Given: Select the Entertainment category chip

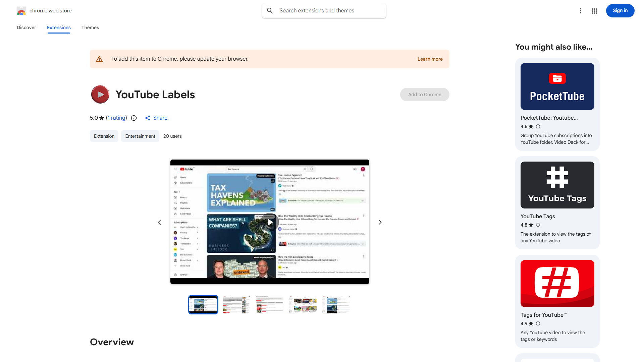Looking at the screenshot, I should pyautogui.click(x=140, y=136).
